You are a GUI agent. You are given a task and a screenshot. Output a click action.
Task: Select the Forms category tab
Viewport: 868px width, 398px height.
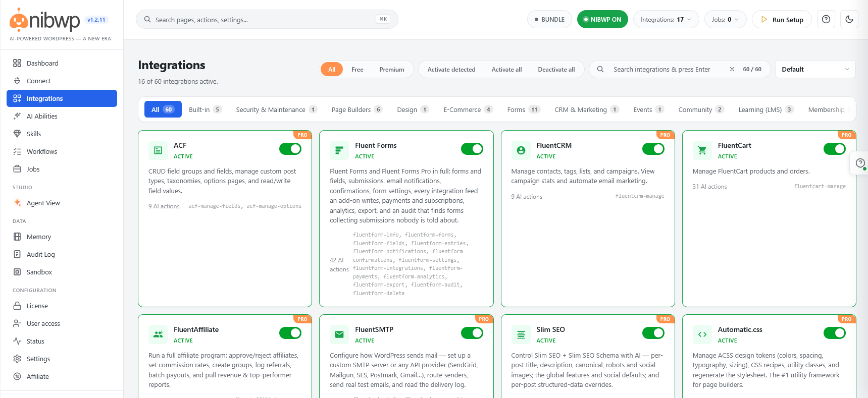coord(524,109)
